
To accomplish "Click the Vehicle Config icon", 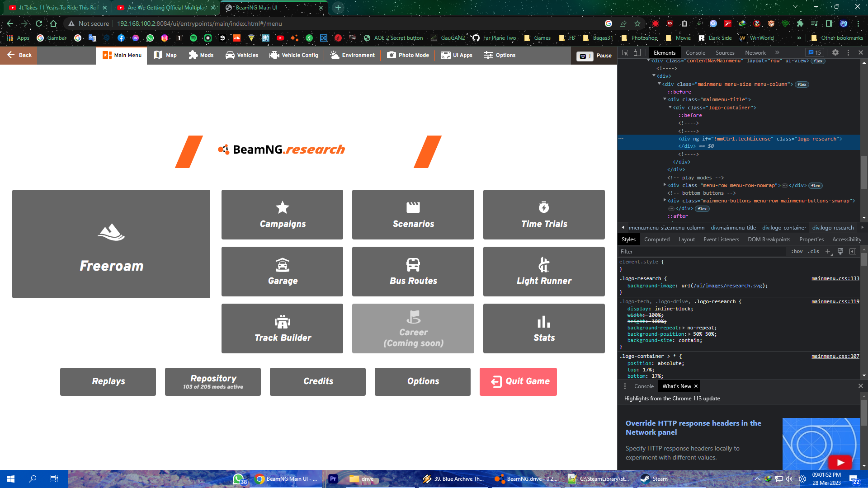I will coord(274,55).
